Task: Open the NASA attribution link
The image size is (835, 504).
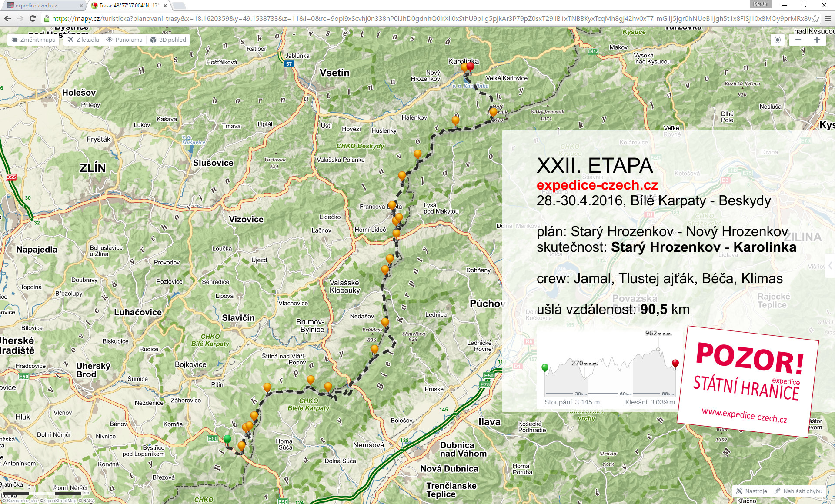Action: tap(89, 501)
